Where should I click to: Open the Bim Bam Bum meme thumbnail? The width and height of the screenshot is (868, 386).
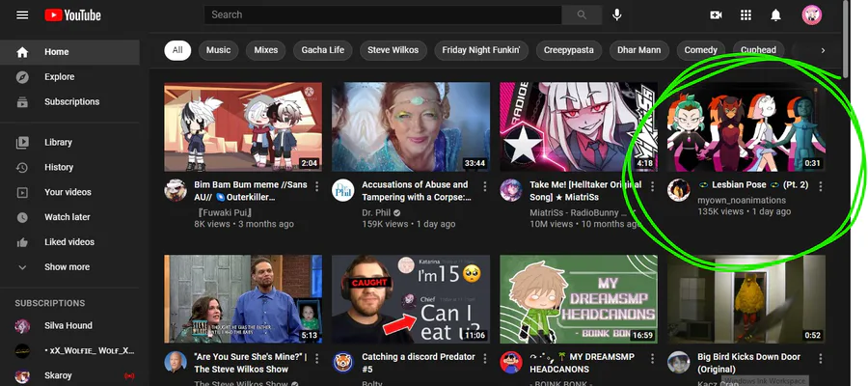[x=243, y=126]
